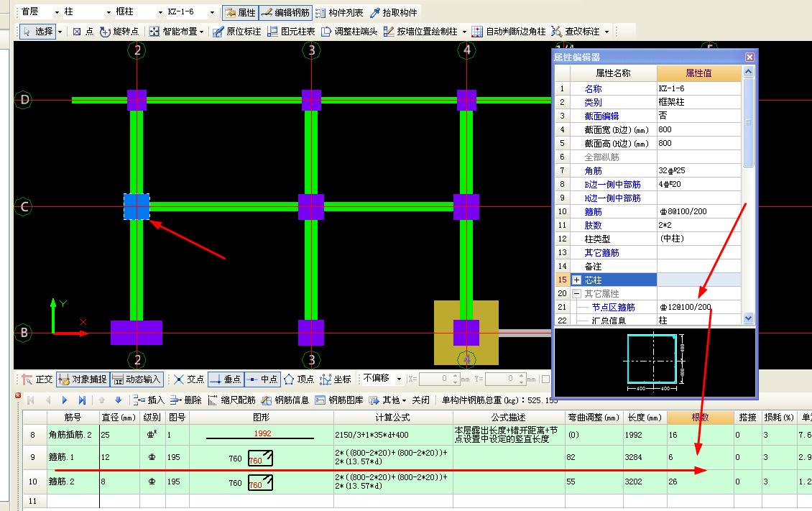
Task: Toggle 对象捕捉 object snap
Action: pyautogui.click(x=83, y=379)
